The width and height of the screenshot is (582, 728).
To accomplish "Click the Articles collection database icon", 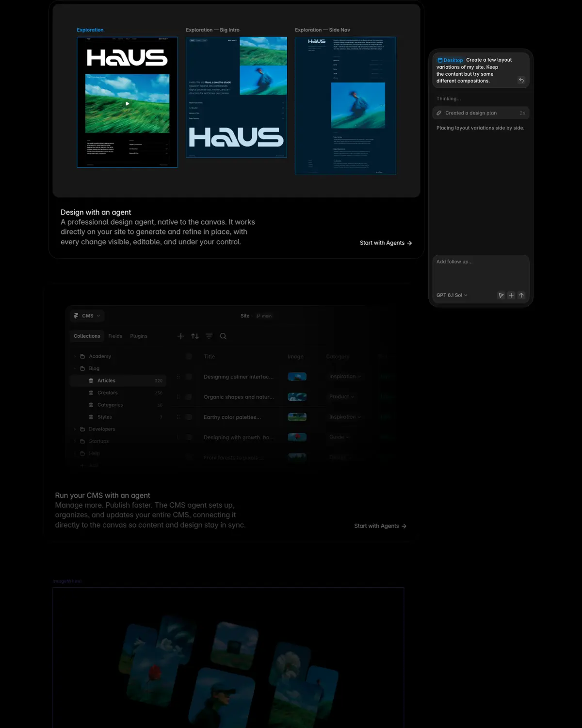I will [91, 381].
